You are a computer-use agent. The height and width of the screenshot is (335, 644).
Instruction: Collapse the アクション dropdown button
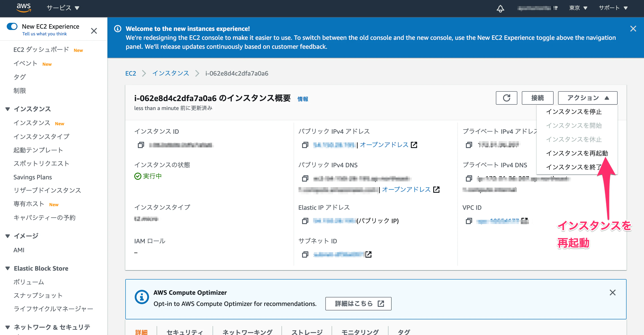pos(588,98)
